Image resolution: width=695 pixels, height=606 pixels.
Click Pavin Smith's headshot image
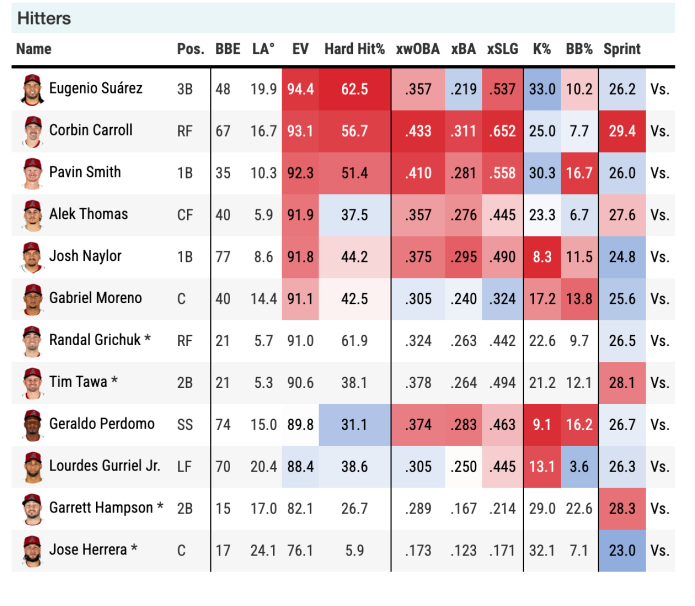tap(32, 173)
